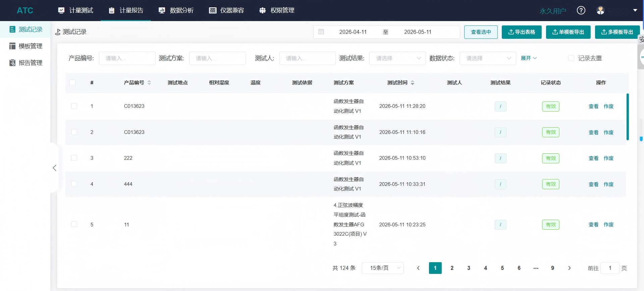The image size is (644, 291).
Task: Click the 有效 status tag in row 1
Action: 551,106
